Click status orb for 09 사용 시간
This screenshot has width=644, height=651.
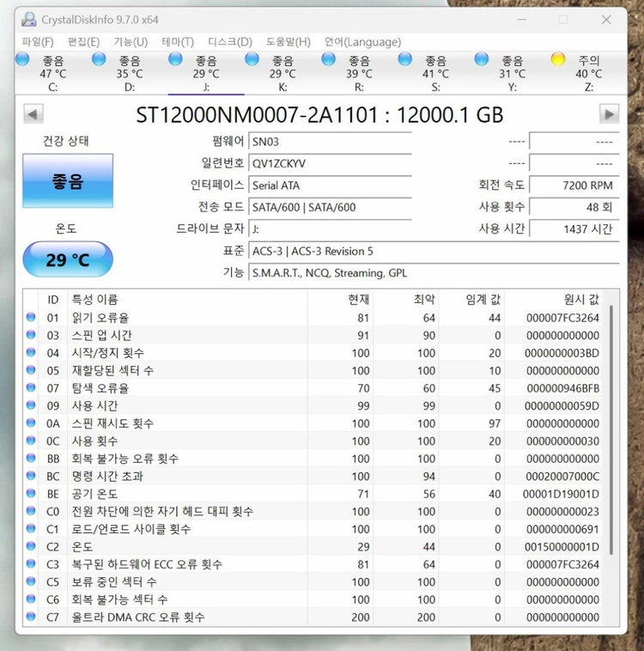click(31, 405)
